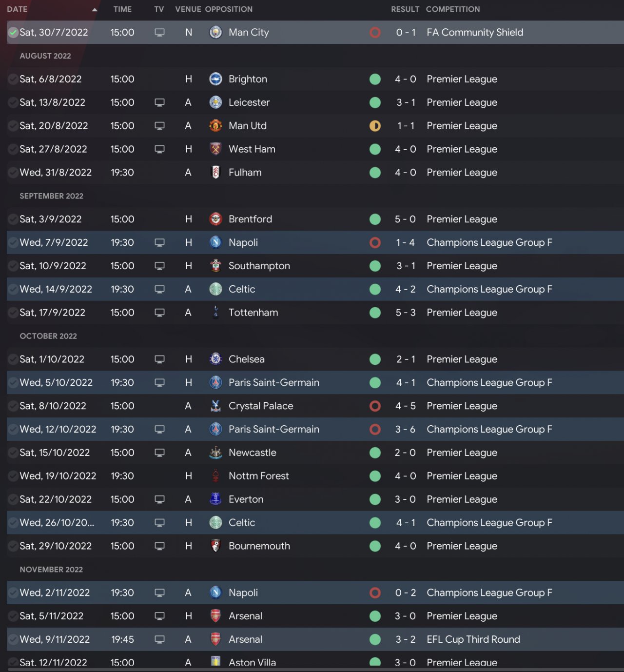Viewport: 624px width, 672px height.
Task: Click the Napoli badge on 7/9/2022
Action: (x=215, y=242)
